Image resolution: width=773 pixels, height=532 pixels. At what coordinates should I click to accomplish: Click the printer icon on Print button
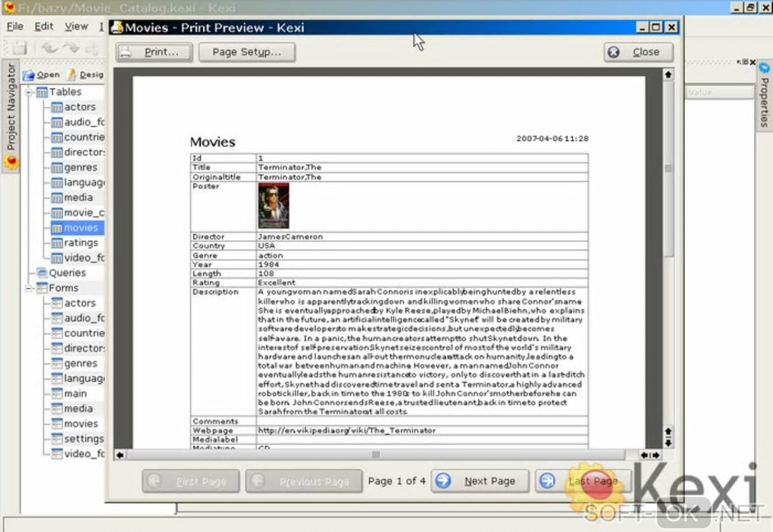(127, 52)
